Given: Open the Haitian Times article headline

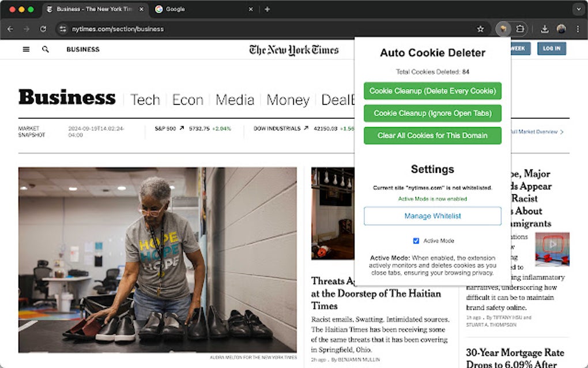Looking at the screenshot, I should (376, 294).
